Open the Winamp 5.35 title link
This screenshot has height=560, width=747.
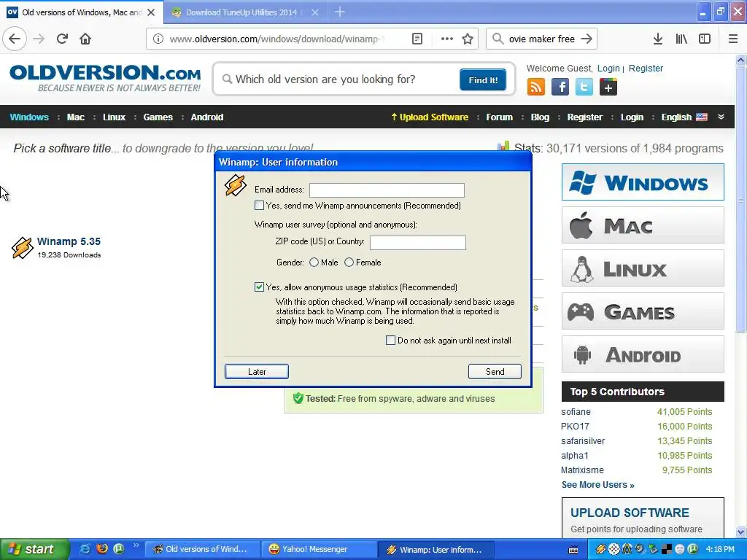coord(69,241)
